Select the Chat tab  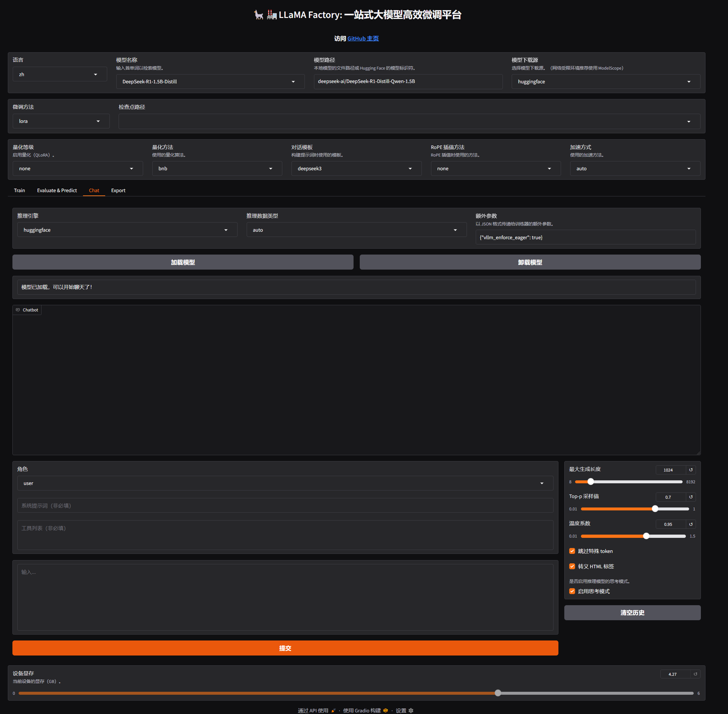coord(94,191)
